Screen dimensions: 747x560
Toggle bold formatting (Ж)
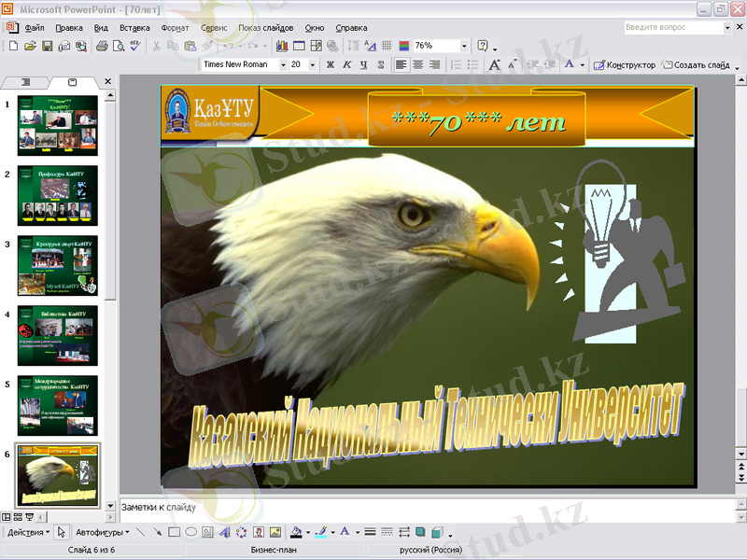[329, 65]
